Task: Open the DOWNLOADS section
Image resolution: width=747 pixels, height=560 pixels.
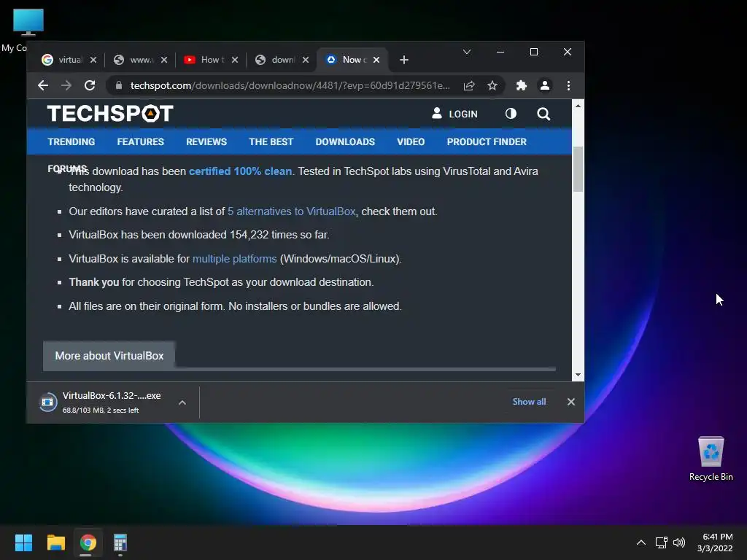Action: [345, 142]
